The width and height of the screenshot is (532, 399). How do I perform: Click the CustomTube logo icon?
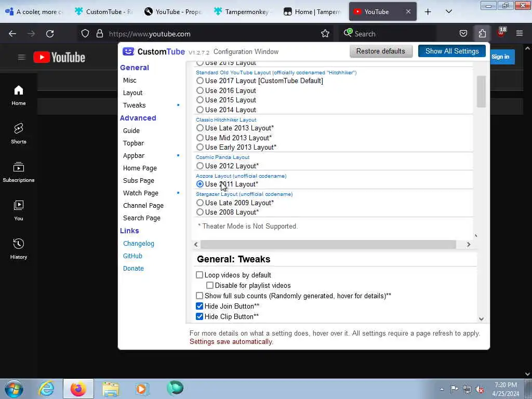coord(128,51)
